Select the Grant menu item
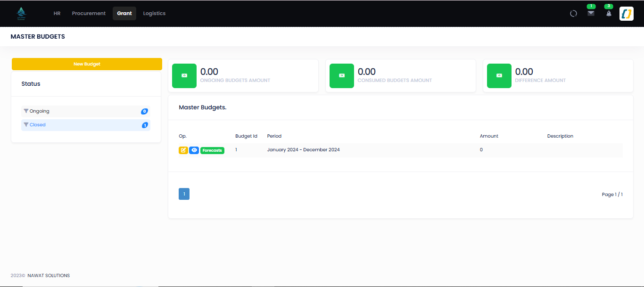Viewport: 644px width, 287px height. click(x=124, y=13)
